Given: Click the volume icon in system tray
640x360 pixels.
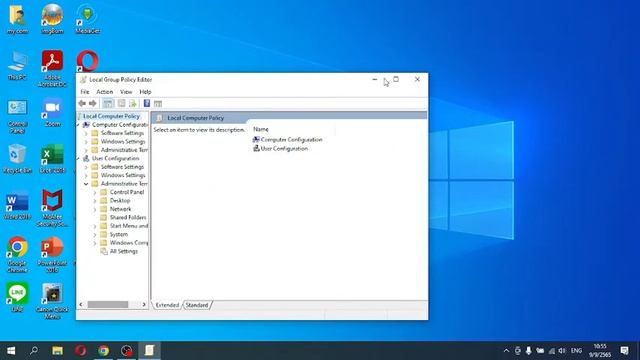Looking at the screenshot, I should pyautogui.click(x=562, y=351).
